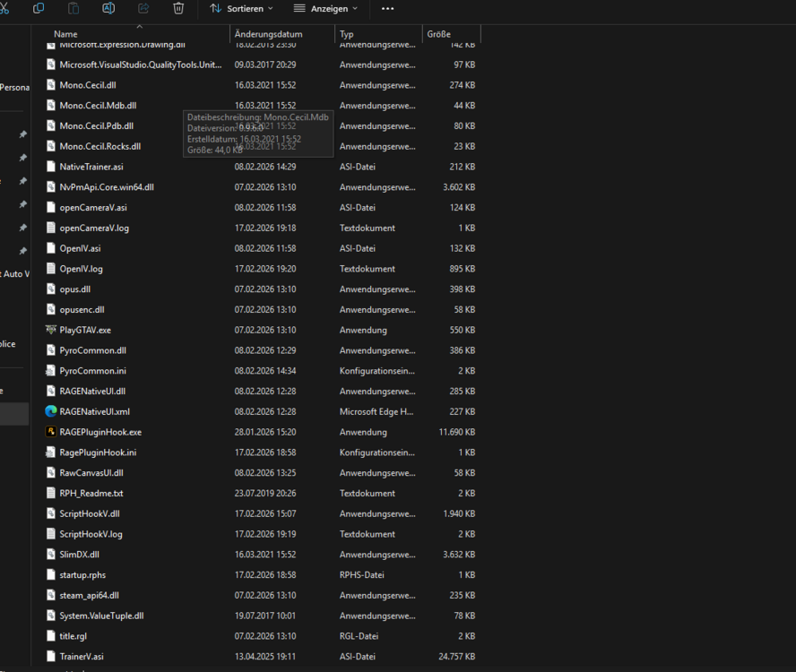
Task: Open the Share icon
Action: (143, 9)
